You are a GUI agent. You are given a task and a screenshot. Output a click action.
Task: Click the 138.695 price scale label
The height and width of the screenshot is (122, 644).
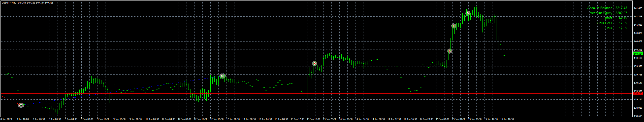point(638,116)
